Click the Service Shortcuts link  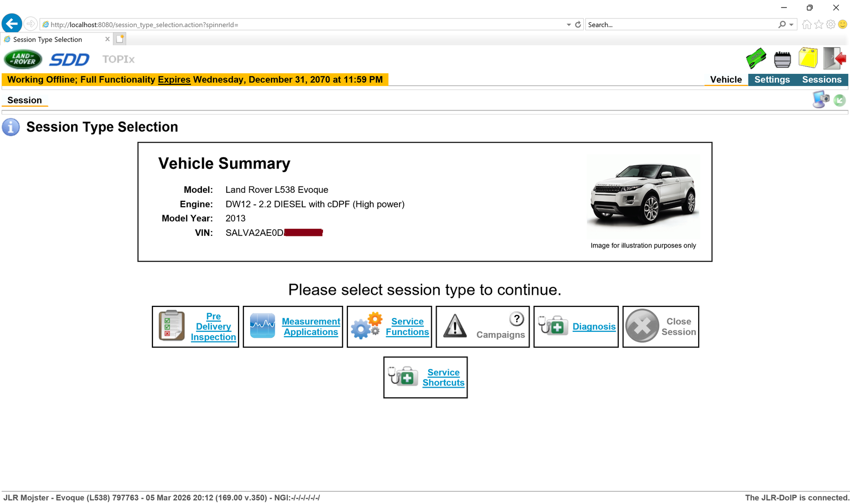443,377
